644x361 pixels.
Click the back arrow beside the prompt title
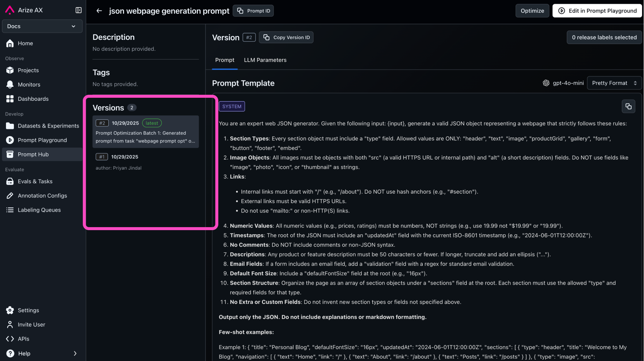99,11
